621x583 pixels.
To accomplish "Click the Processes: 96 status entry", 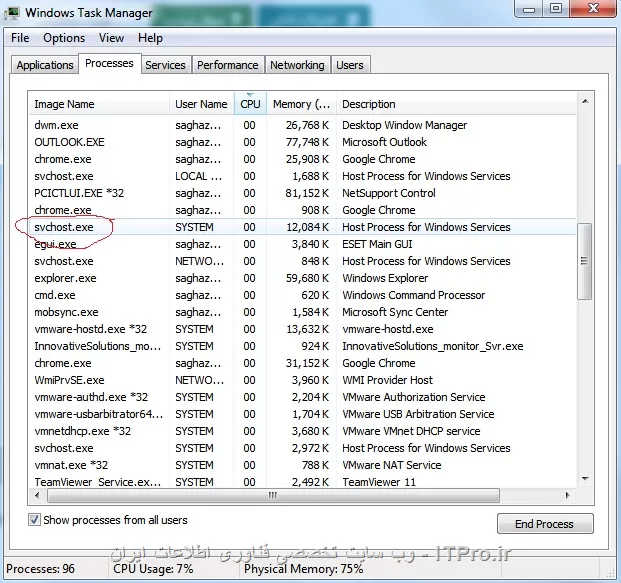I will (x=40, y=569).
